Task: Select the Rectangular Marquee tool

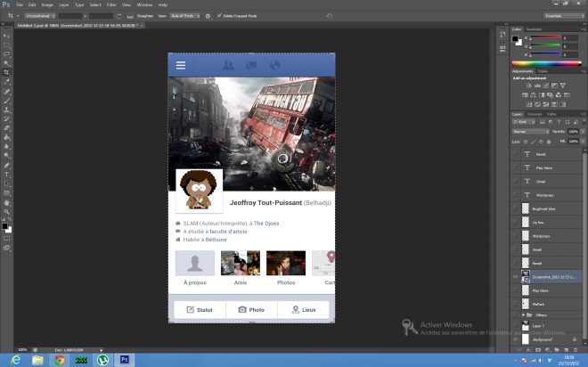Action: [7, 45]
